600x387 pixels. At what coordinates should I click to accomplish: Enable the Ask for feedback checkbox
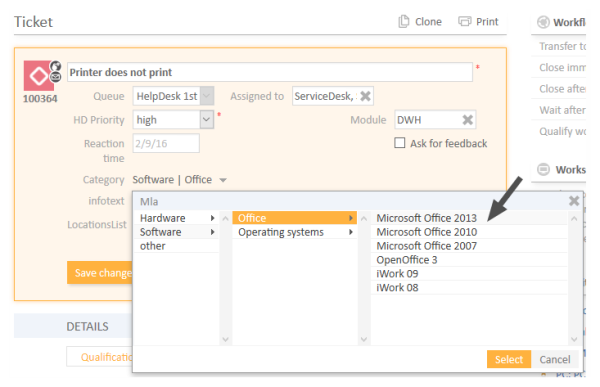(x=399, y=143)
